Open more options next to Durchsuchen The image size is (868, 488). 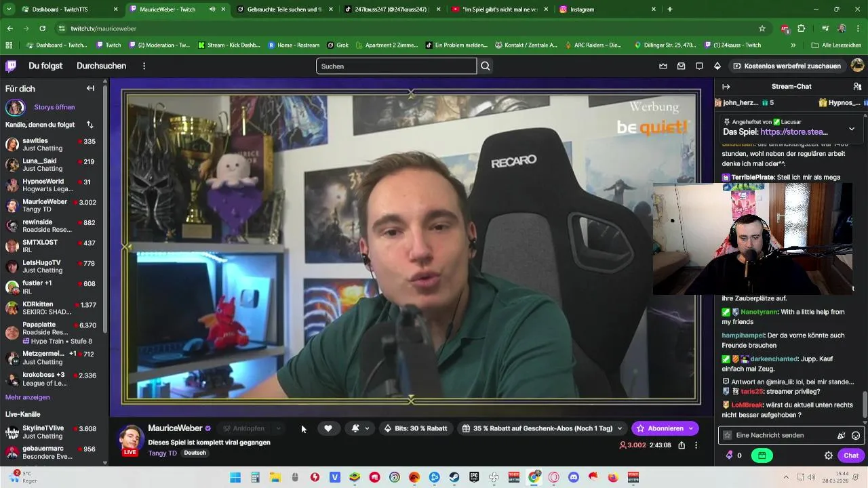coord(144,66)
